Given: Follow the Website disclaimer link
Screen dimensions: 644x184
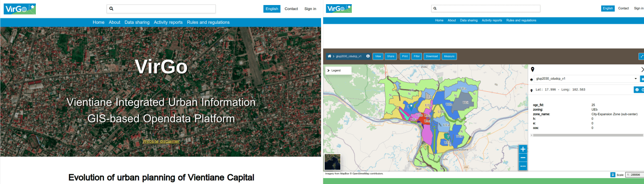Looking at the screenshot, I should click(x=161, y=141).
